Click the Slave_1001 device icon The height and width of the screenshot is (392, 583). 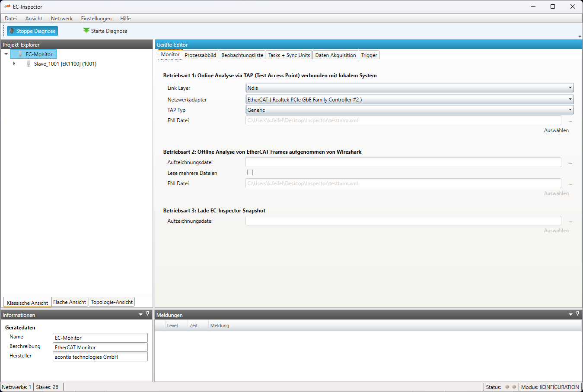[x=29, y=64]
